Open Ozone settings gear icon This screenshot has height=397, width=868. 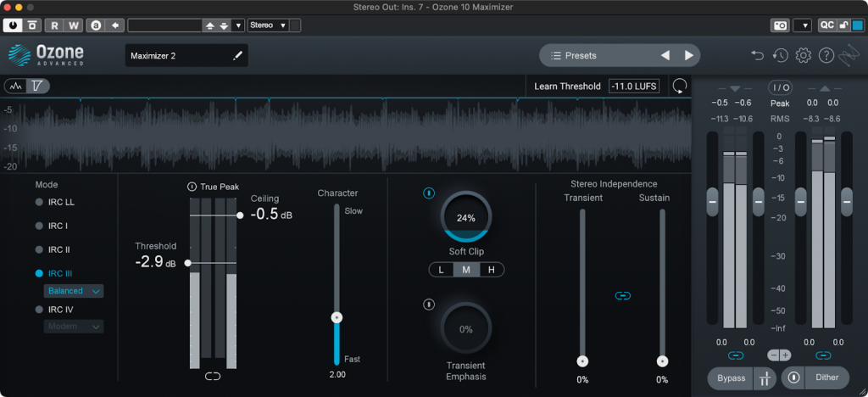(x=804, y=55)
